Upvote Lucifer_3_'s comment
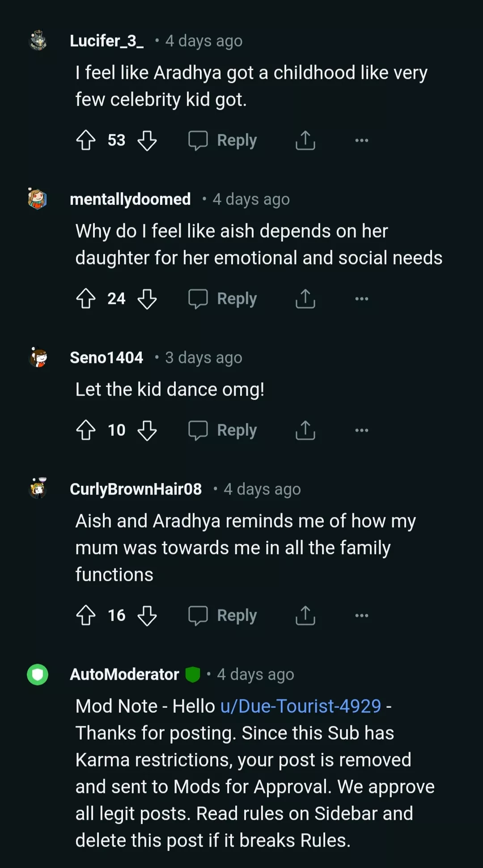Screen dimensions: 483x868 pyautogui.click(x=86, y=140)
